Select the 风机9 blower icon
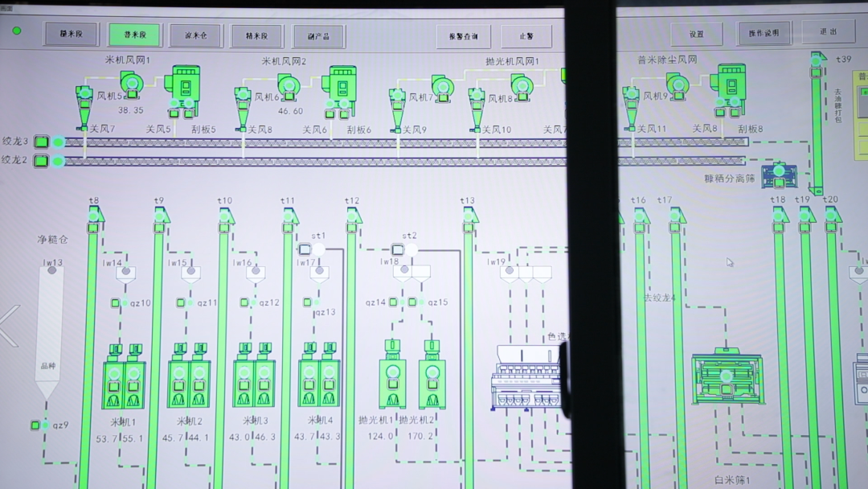Image resolution: width=868 pixels, height=489 pixels. (x=678, y=86)
